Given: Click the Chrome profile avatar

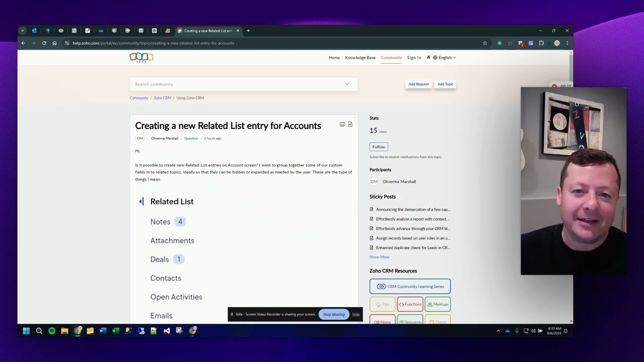Looking at the screenshot, I should pos(556,43).
